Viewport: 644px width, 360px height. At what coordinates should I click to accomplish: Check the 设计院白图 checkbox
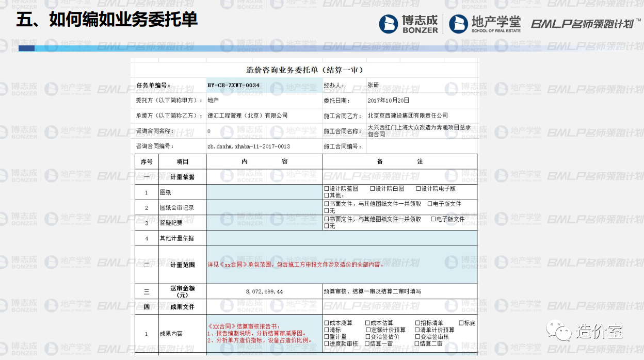point(372,189)
